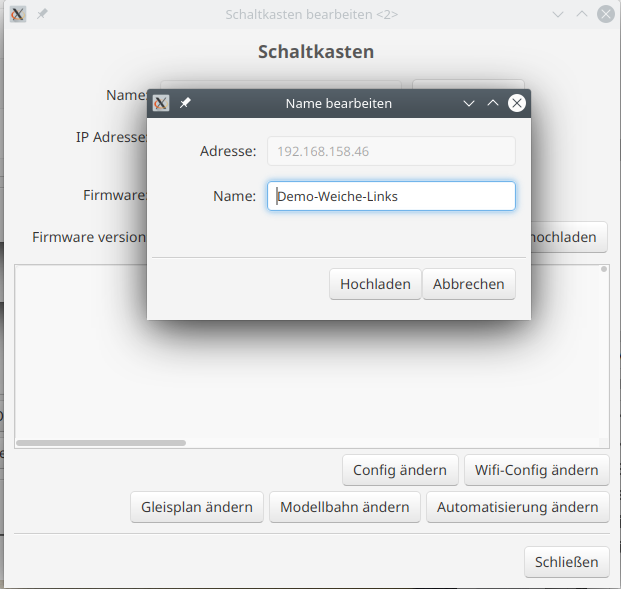
Task: Maximize the Name bearbeiten dialog
Action: (492, 103)
